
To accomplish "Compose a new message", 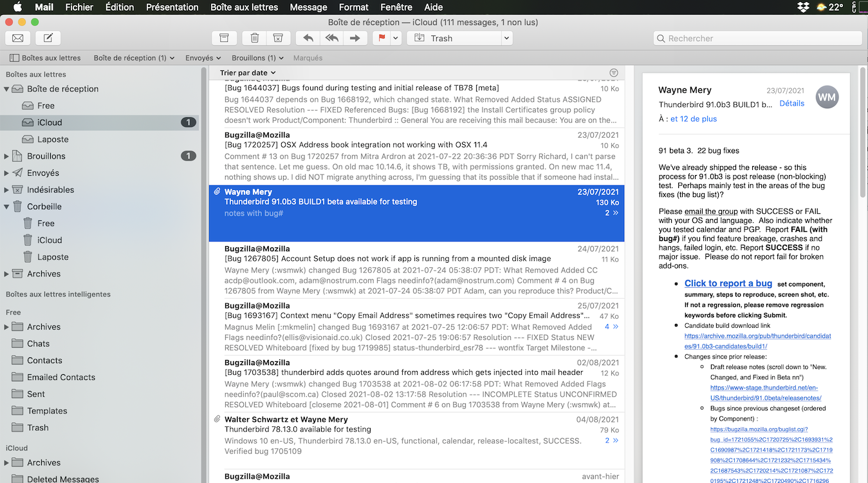I will [48, 38].
